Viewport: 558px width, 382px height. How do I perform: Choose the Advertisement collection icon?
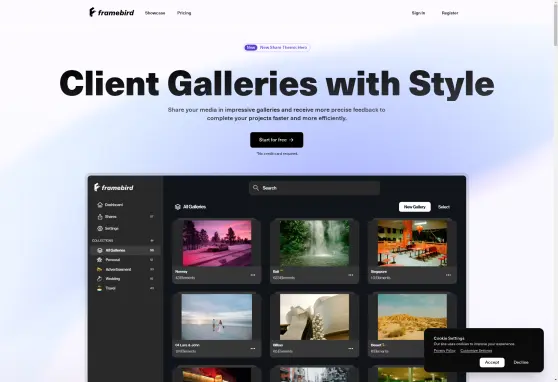(x=100, y=270)
